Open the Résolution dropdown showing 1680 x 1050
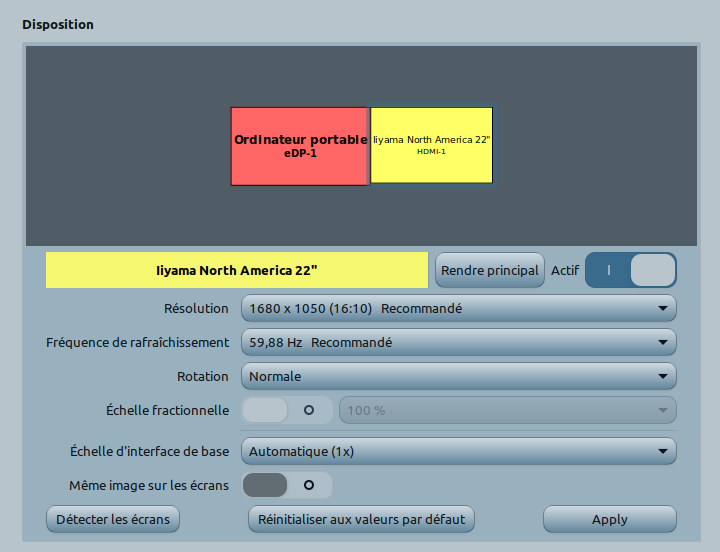The height and width of the screenshot is (552, 720). click(458, 309)
